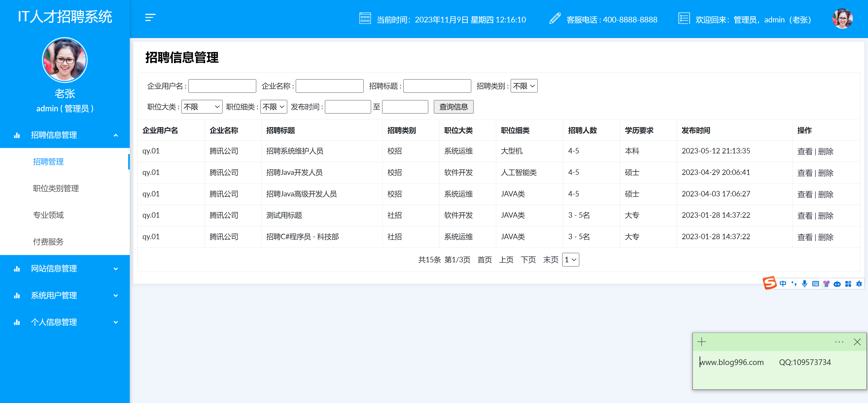Open 付费服务 sidebar item

48,241
